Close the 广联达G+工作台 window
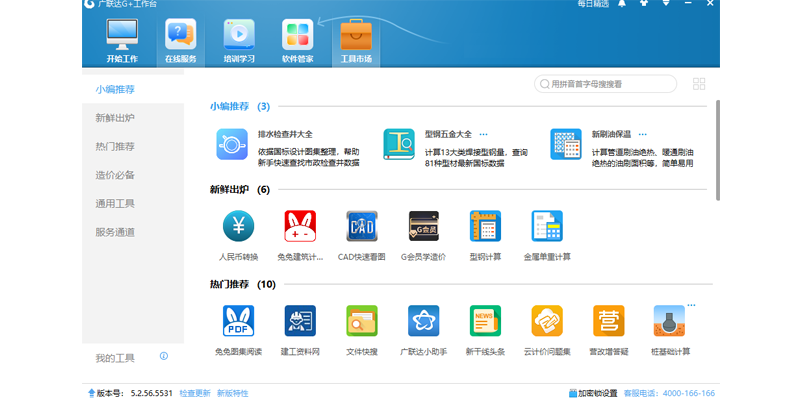 pos(710,3)
